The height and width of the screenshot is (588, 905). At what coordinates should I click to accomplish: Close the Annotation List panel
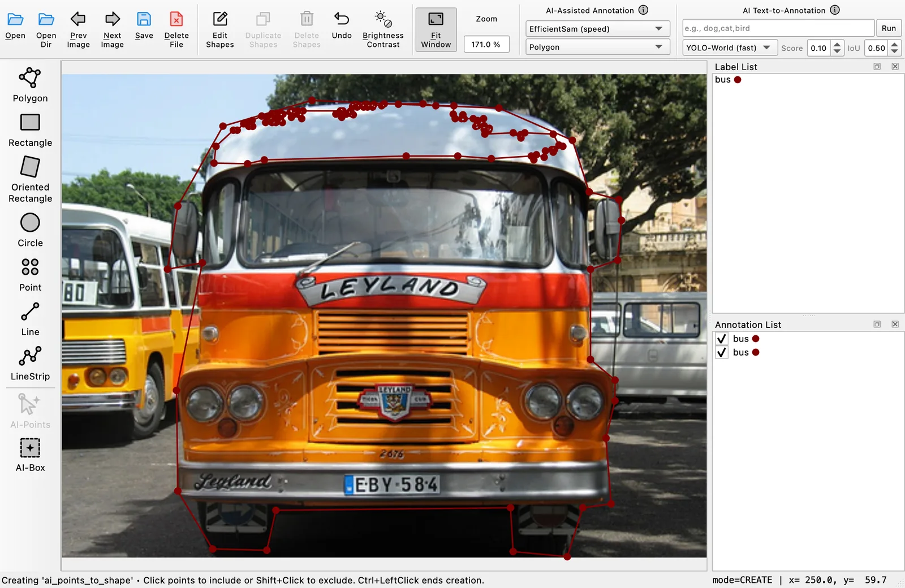point(895,325)
